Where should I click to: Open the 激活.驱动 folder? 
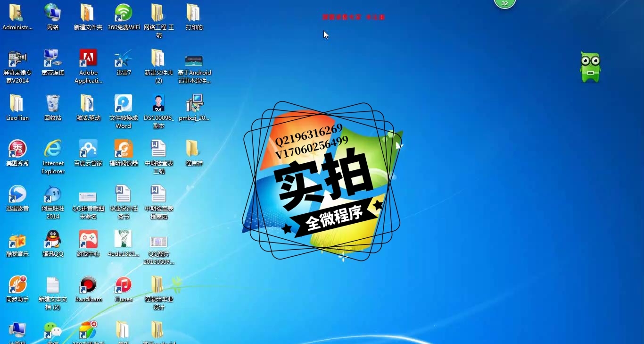(x=88, y=108)
